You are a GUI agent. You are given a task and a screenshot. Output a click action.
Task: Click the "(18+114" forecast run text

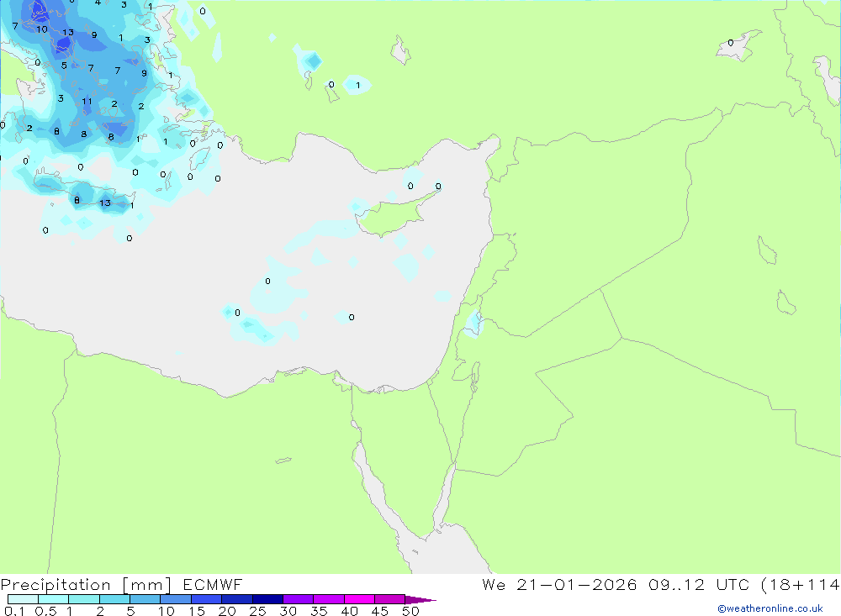tap(801, 584)
